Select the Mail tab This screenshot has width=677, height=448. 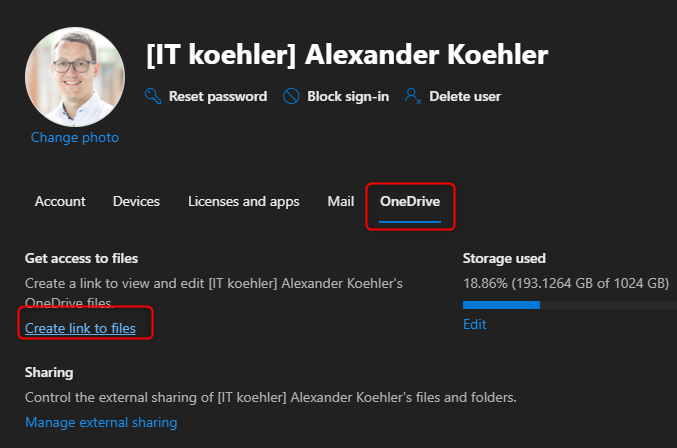(340, 202)
